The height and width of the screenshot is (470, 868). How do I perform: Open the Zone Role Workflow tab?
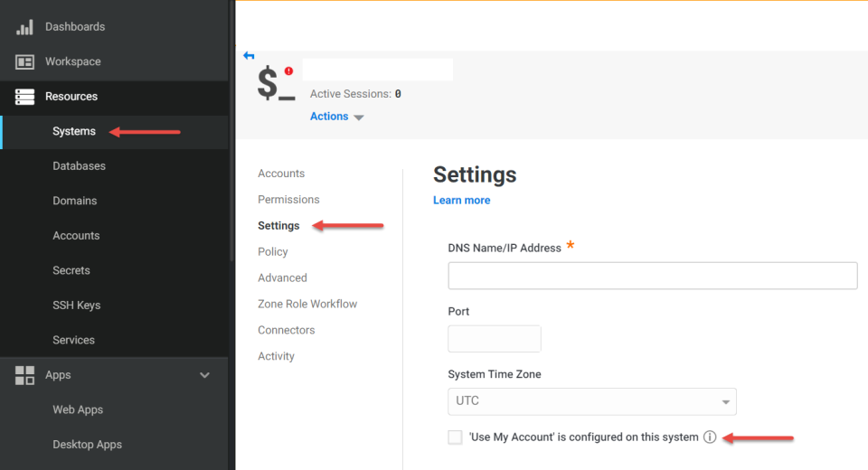(307, 305)
